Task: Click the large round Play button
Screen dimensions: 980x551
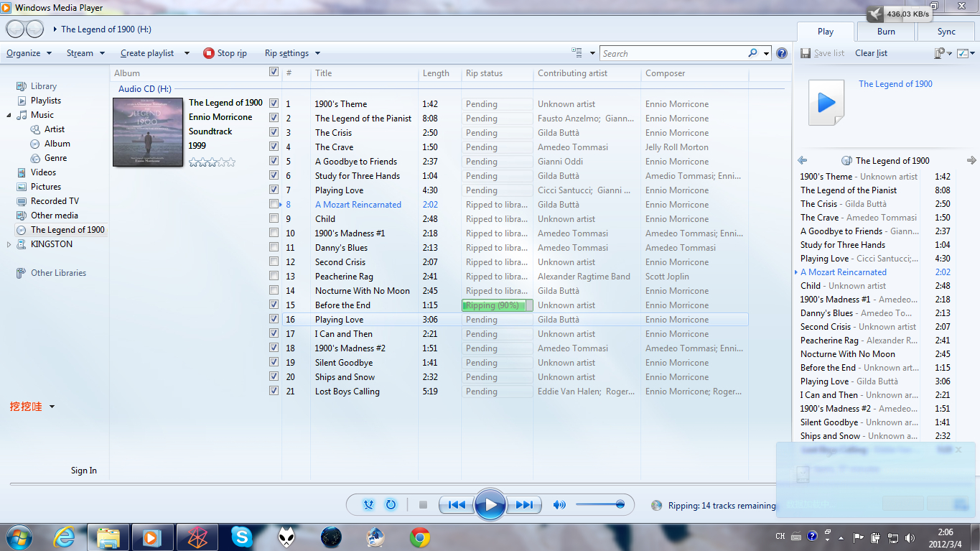Action: point(490,505)
